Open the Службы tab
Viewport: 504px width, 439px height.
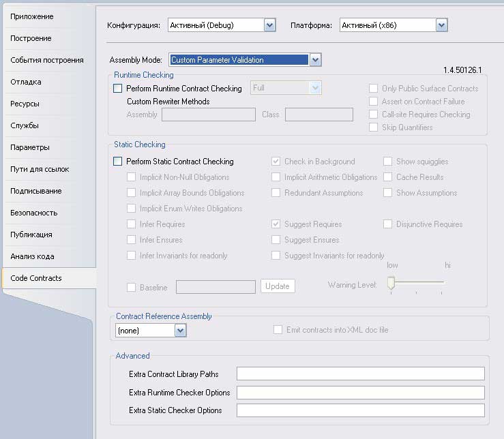25,125
